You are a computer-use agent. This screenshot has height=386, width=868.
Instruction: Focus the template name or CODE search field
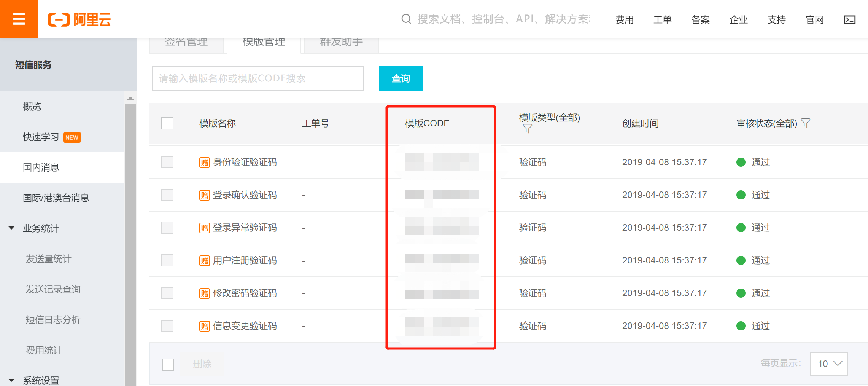[258, 78]
